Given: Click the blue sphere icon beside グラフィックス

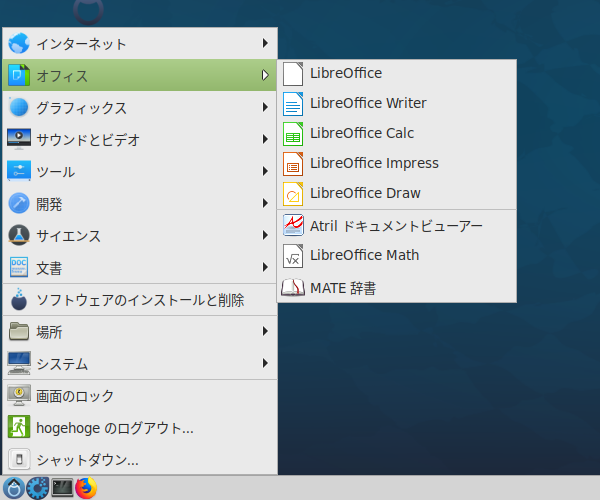Looking at the screenshot, I should [x=19, y=107].
